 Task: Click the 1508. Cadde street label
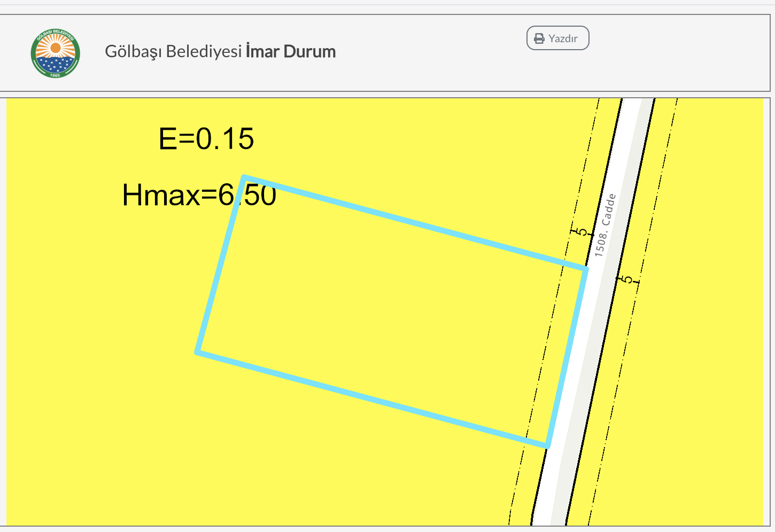point(605,225)
